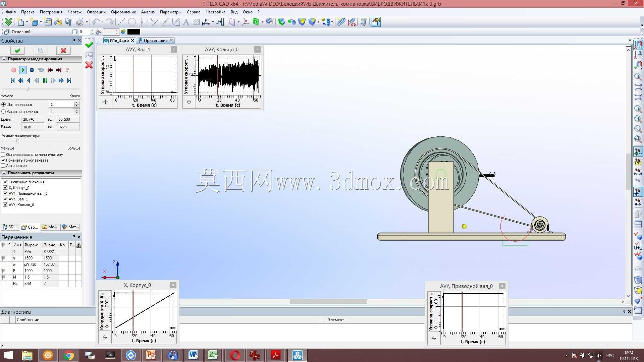The image size is (644, 362).
Task: Uncheck AVY, Приводной вал_0 result
Action: (x=5, y=193)
